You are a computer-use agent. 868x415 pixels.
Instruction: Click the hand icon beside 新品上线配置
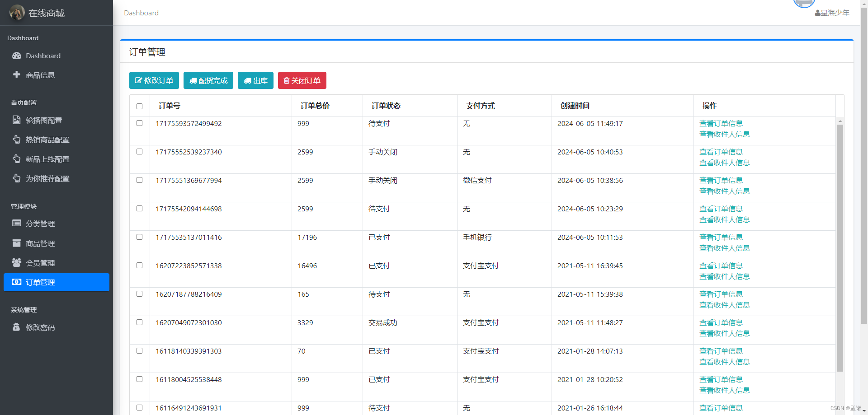17,159
